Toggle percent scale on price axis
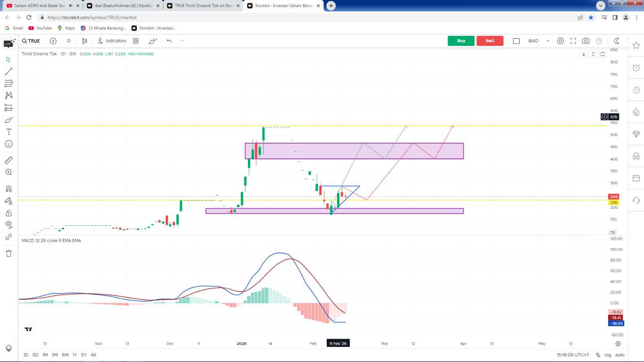Screen dimensions: 644x362 (x=598, y=355)
